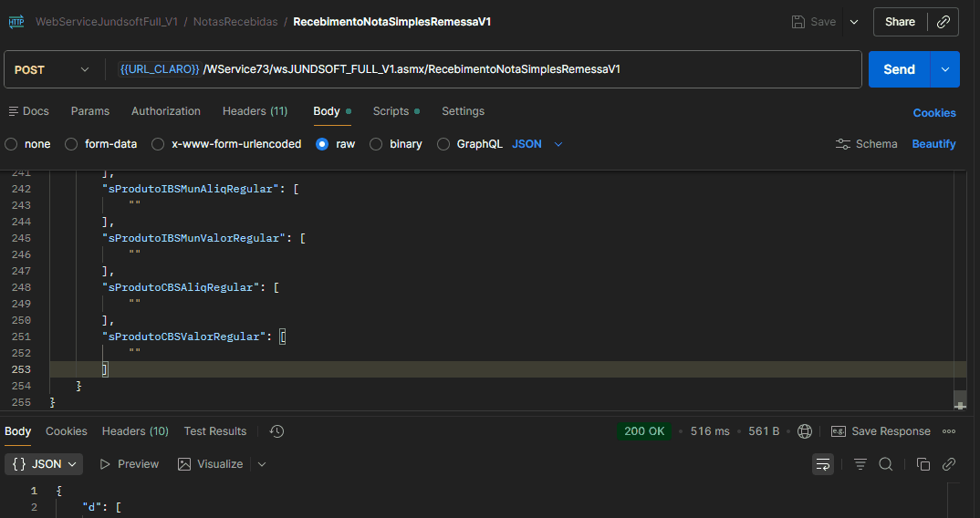
Task: Click the response link icon at far right
Action: 949,464
